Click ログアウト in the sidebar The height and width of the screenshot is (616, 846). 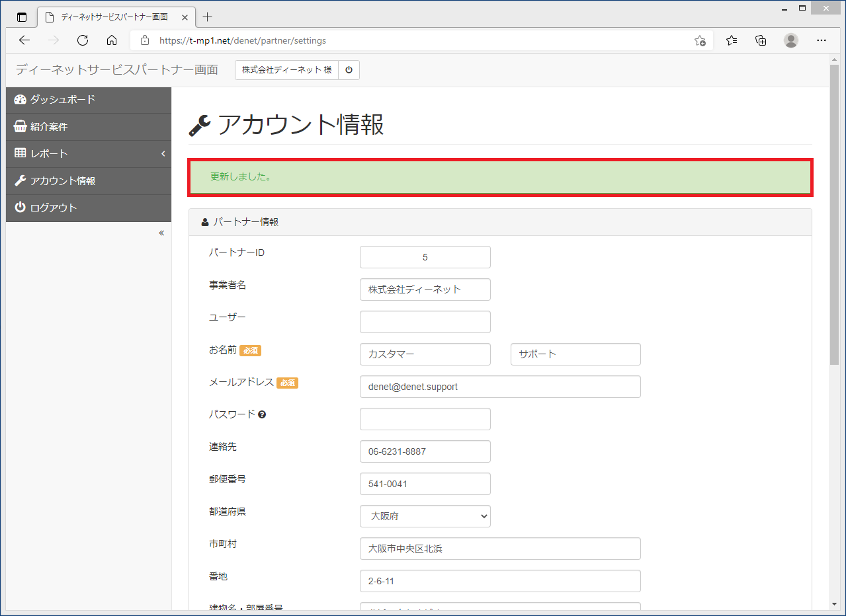pos(89,208)
